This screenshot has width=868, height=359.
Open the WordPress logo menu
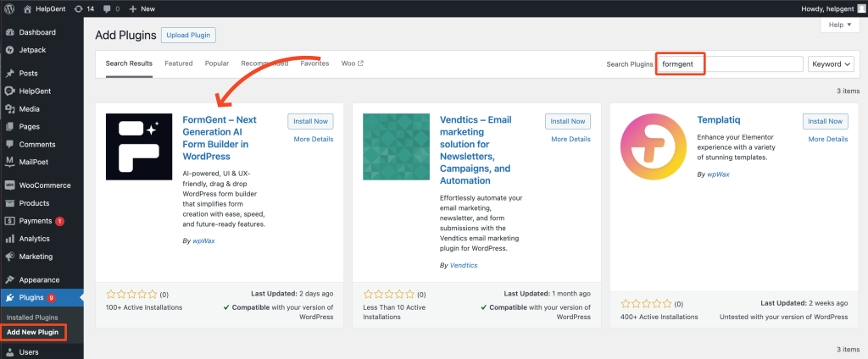pyautogui.click(x=9, y=8)
